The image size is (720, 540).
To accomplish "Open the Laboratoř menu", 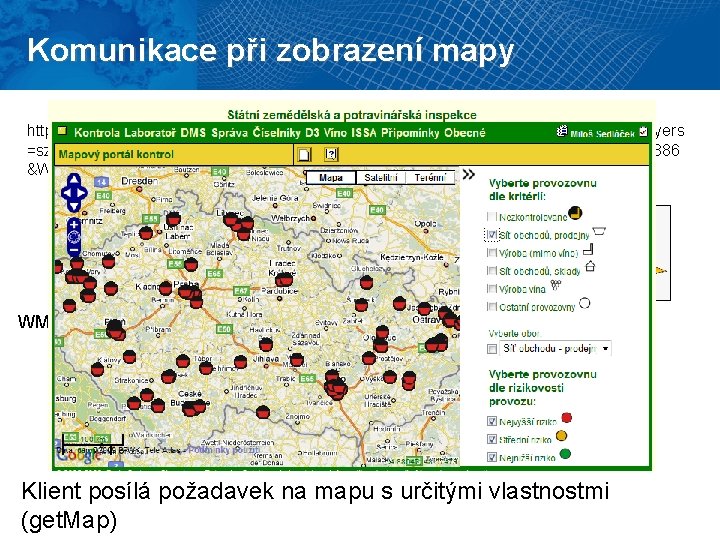I will tap(150, 133).
